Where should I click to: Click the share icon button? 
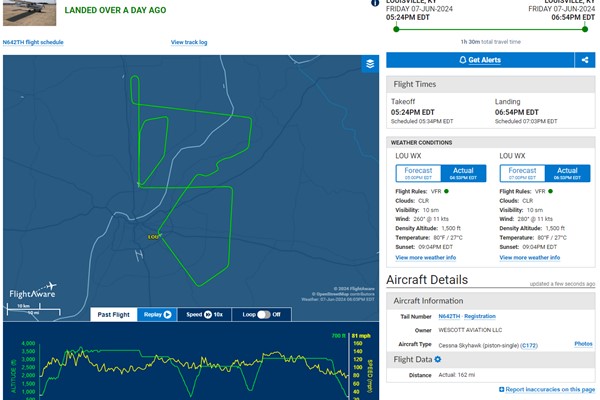585,60
